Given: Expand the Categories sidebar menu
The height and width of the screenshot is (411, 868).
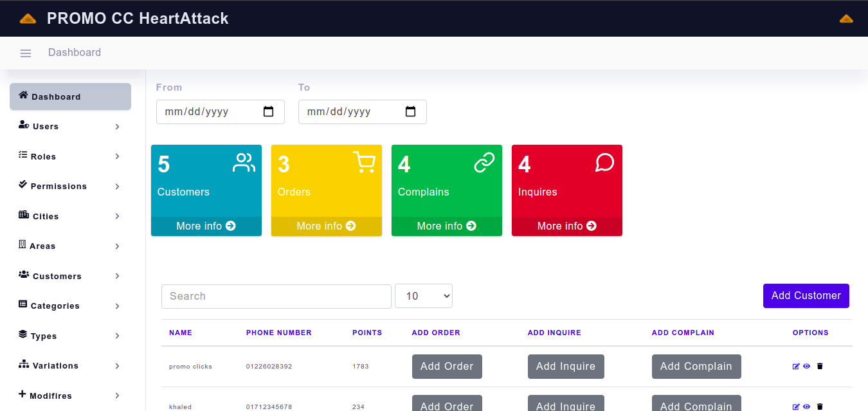Looking at the screenshot, I should click(70, 306).
